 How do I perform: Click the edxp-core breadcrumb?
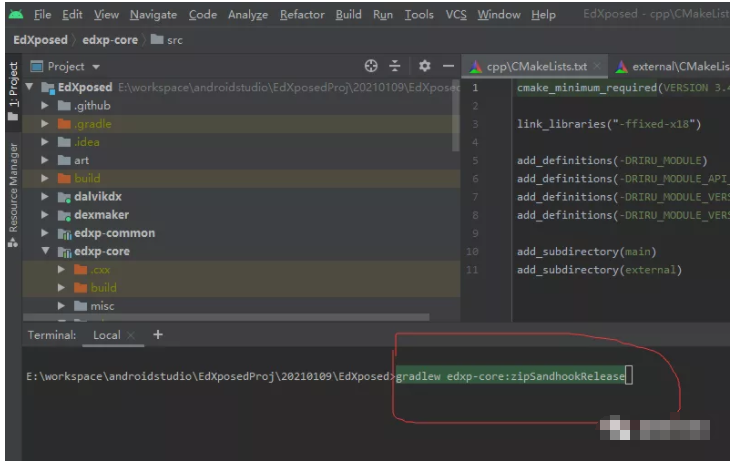coord(110,40)
